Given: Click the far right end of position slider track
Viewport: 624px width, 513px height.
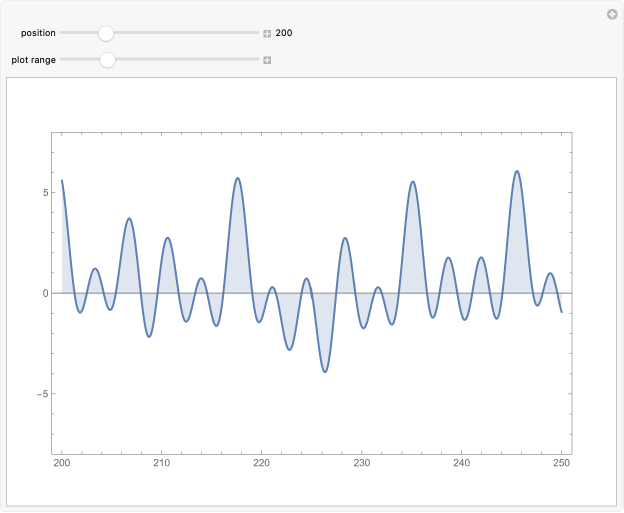Looking at the screenshot, I should click(x=257, y=33).
